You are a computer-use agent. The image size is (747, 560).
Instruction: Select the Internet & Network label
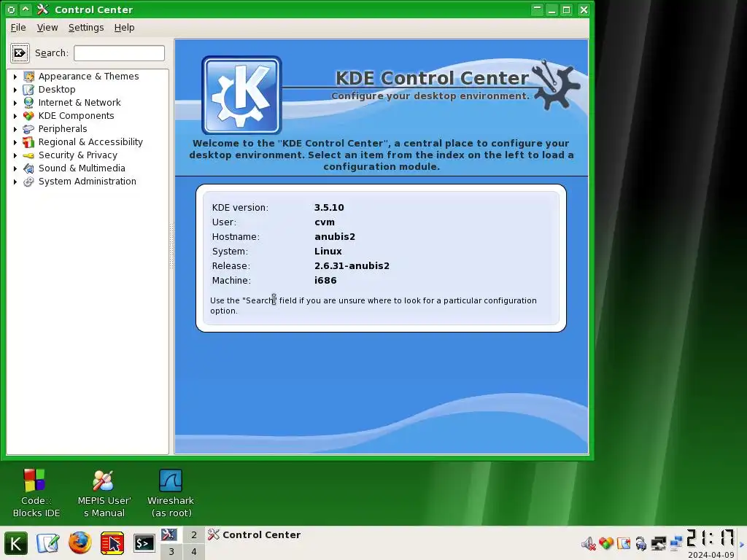80,102
